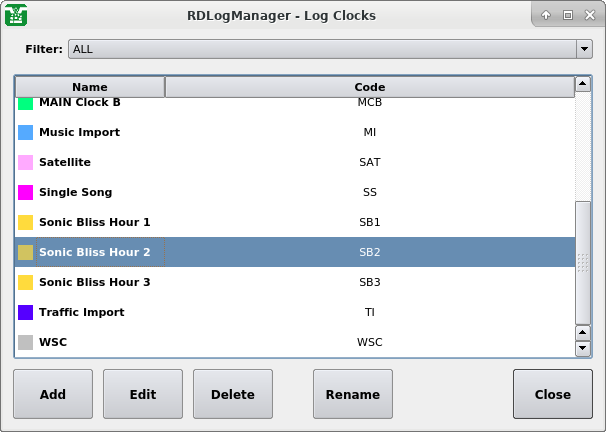Screen dimensions: 606x432
Task: Click the green MAIN Clock B color swatch
Action: pos(26,103)
